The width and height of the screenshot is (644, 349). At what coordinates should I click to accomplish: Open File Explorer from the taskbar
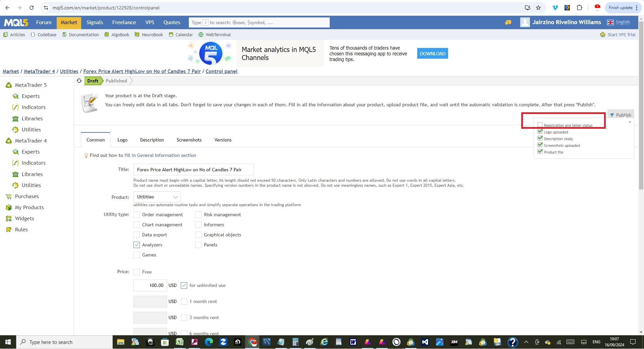tap(120, 342)
